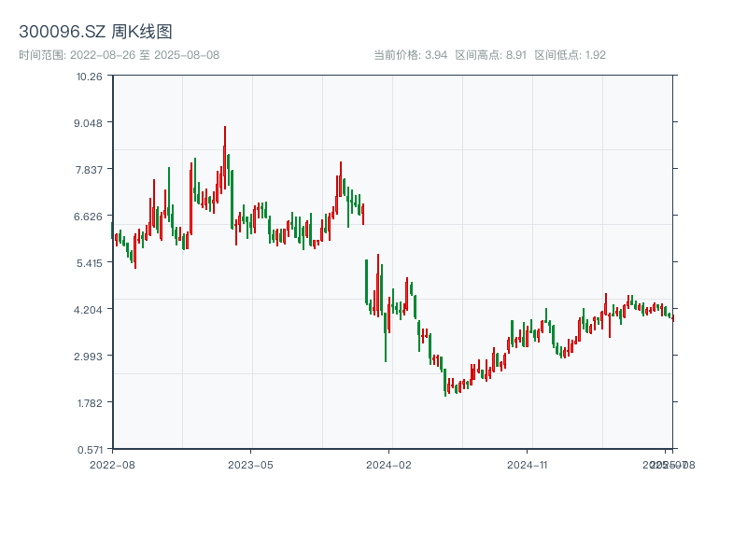
Task: Click the 9.048 y-axis price label
Action: pyautogui.click(x=90, y=123)
